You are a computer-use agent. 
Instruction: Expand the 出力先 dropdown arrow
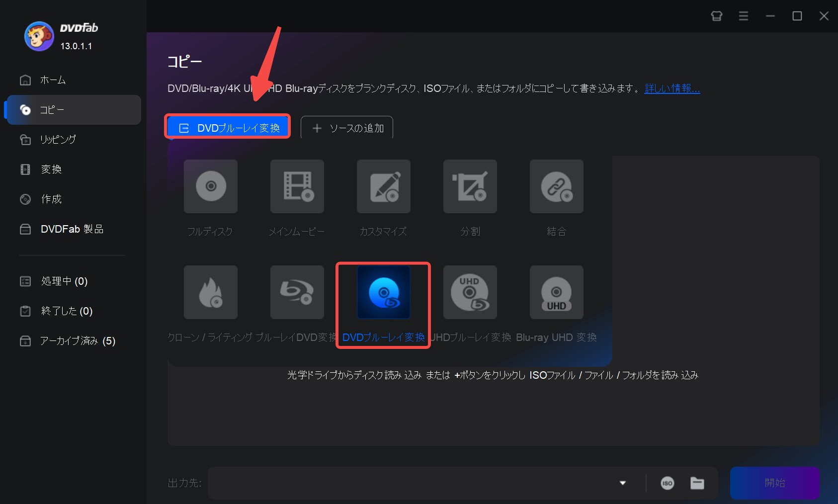coord(623,483)
